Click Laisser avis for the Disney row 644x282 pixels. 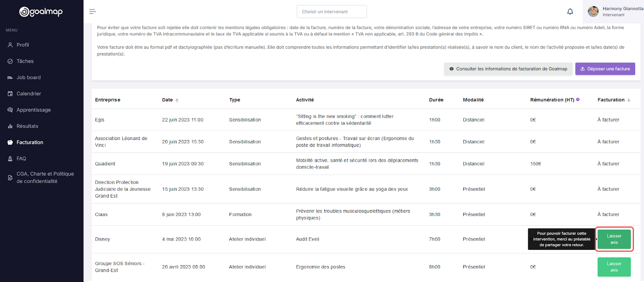(614, 239)
